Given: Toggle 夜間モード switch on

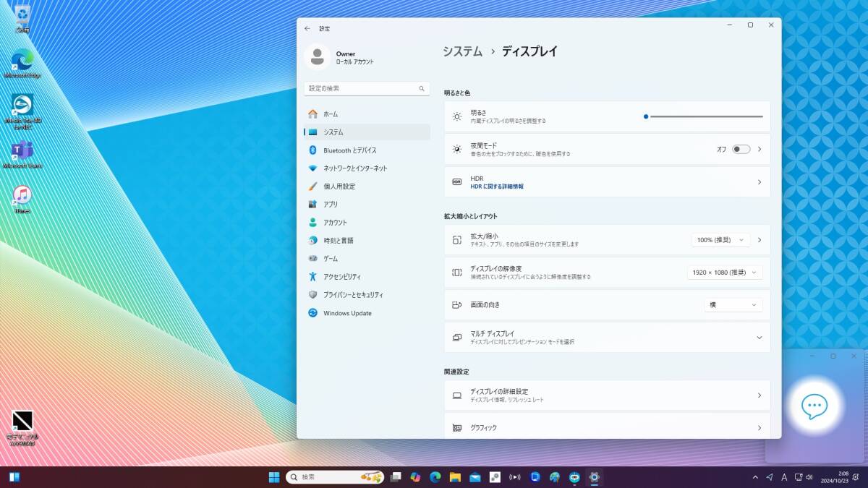Looking at the screenshot, I should click(x=741, y=149).
